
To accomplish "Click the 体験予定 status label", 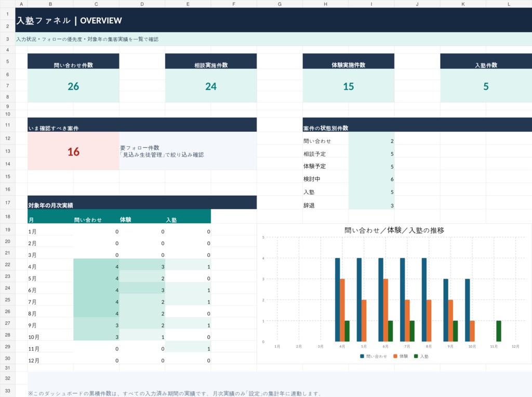I will [314, 167].
